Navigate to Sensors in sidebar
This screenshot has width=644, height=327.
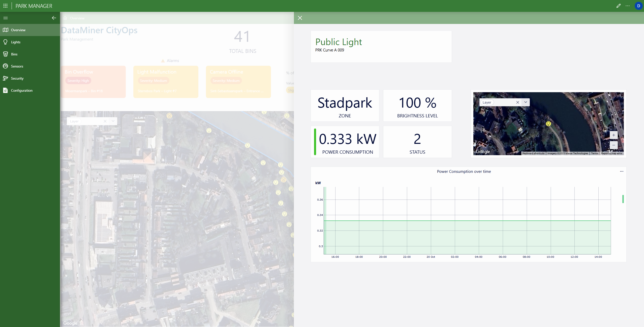tap(17, 66)
